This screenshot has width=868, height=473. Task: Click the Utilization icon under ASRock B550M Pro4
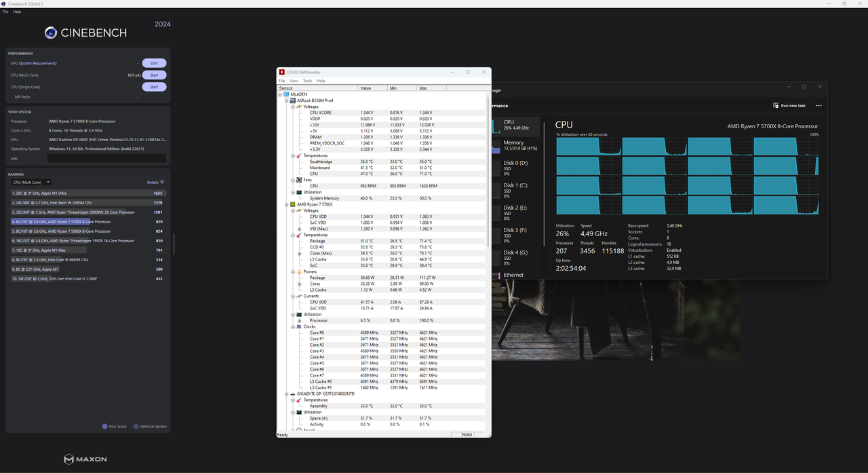coord(299,192)
